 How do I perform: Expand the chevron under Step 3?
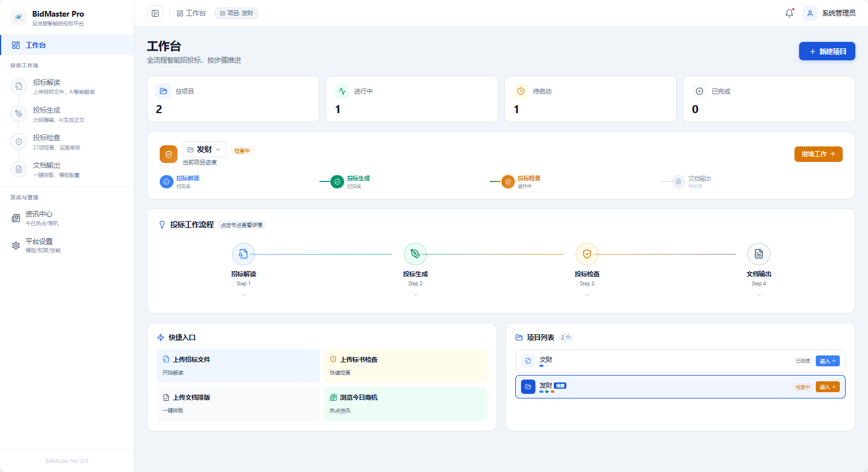tap(587, 295)
